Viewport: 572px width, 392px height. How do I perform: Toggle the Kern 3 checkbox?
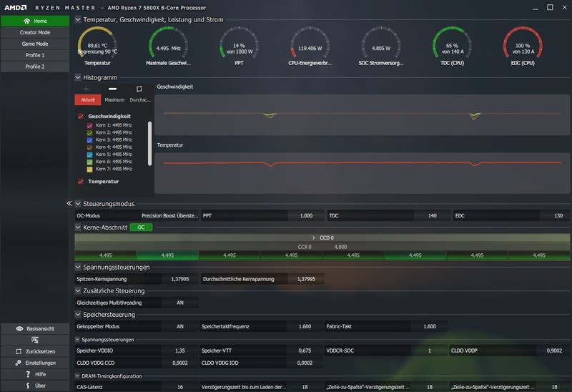click(x=90, y=139)
